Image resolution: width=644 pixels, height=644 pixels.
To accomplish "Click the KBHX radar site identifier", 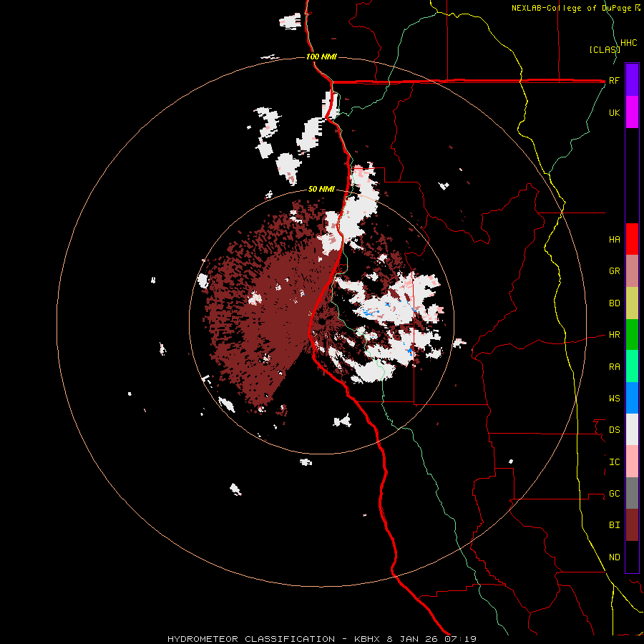I will click(x=368, y=639).
